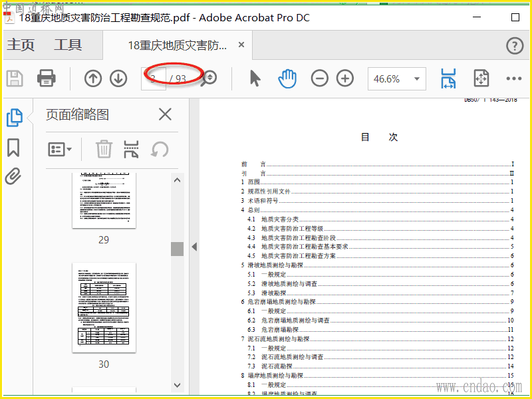Click contents entry 4.1 地质灾害分类
The image size is (532, 399).
click(x=380, y=219)
